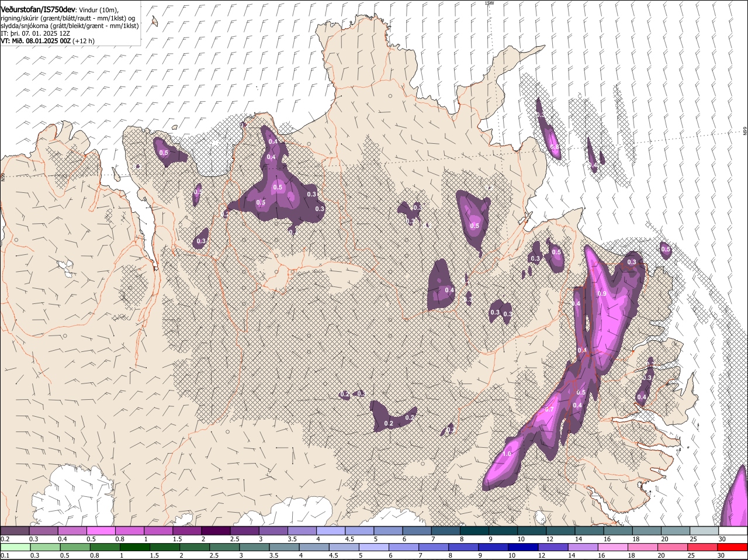748x560 pixels.
Task: Select the light pink lower swatch starting at 16
Action: coord(612,547)
